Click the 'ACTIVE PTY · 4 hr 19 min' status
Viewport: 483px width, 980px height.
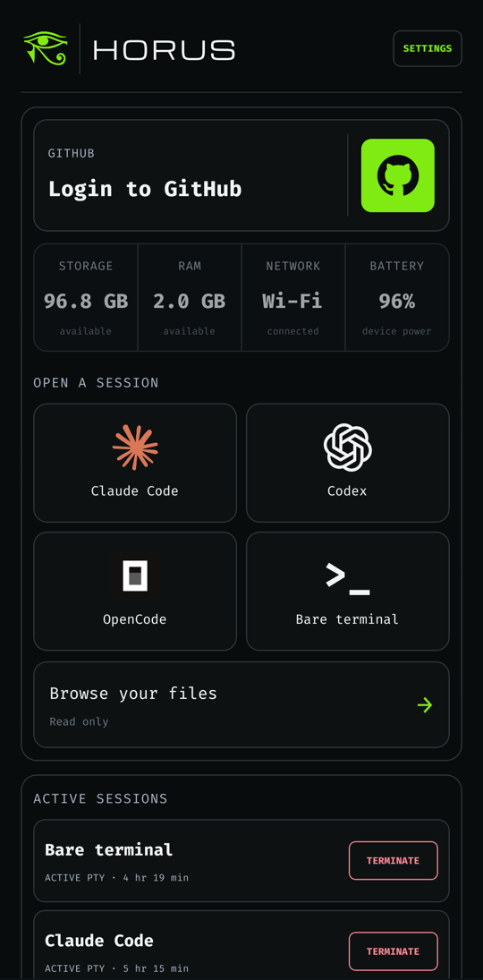(117, 878)
